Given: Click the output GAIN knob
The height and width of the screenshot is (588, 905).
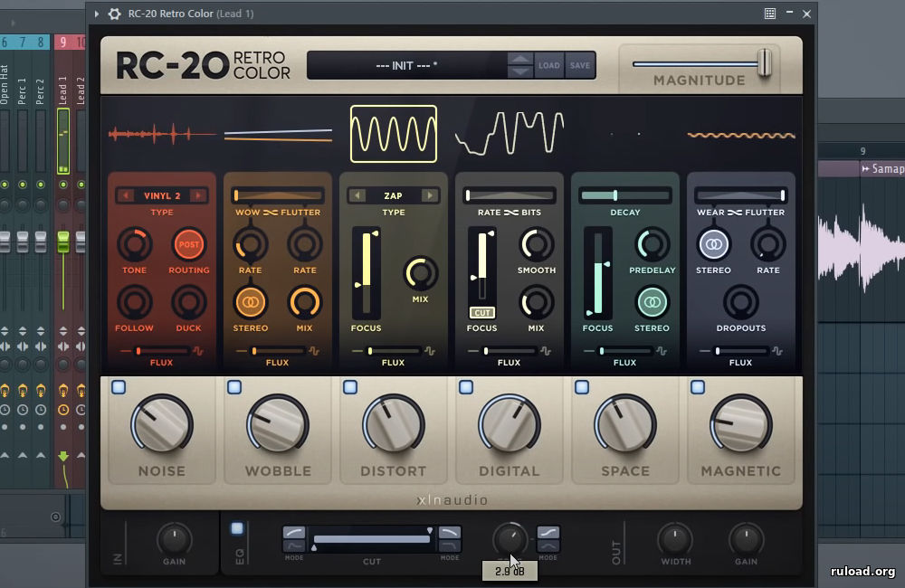Looking at the screenshot, I should (747, 540).
